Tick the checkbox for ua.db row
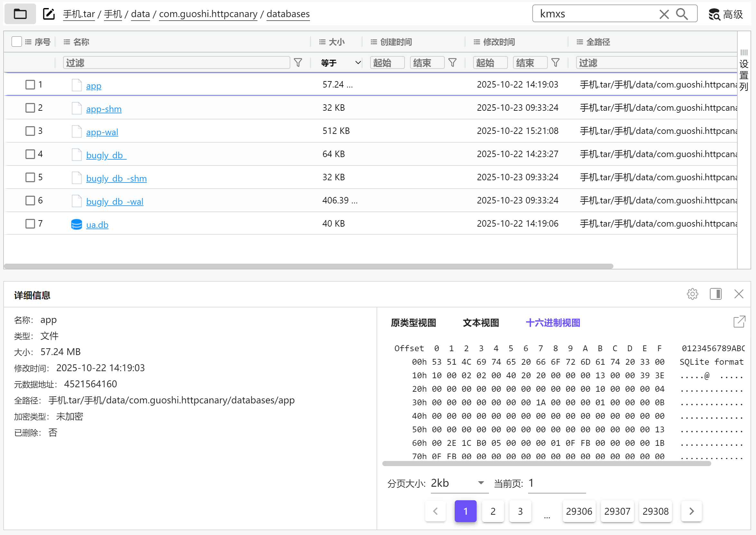 click(30, 224)
